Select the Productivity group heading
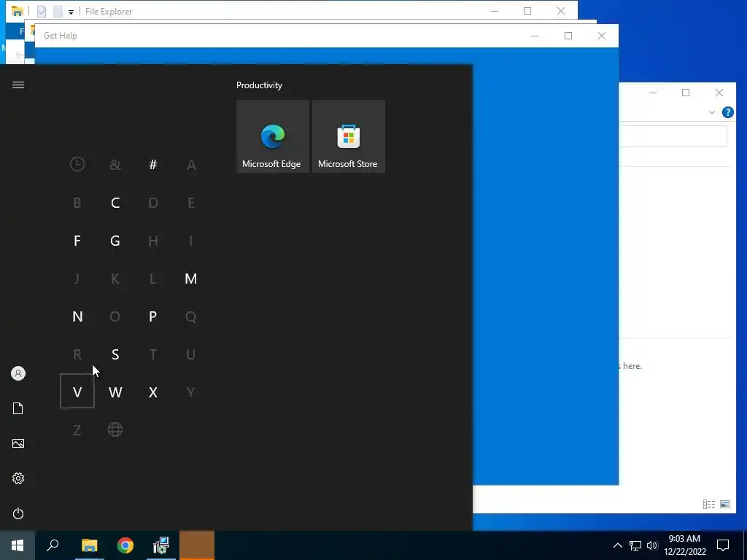The width and height of the screenshot is (747, 560). [x=259, y=85]
